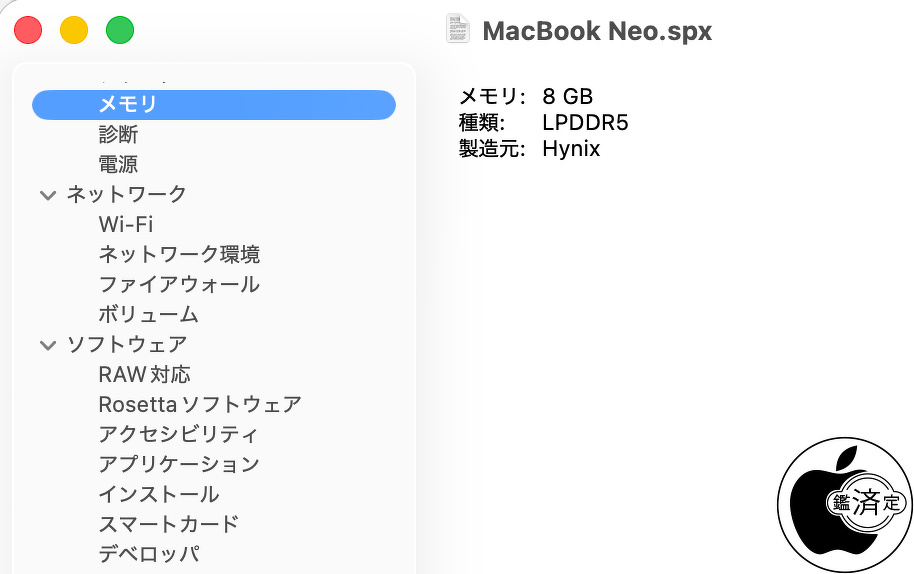Open the スマートカード entry
The width and height of the screenshot is (914, 574).
pyautogui.click(x=168, y=524)
